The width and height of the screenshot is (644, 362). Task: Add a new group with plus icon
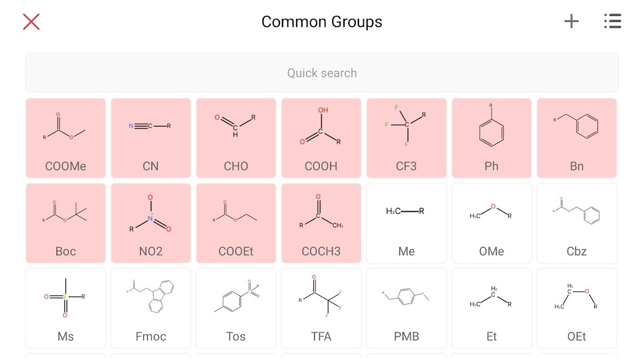[x=571, y=21]
